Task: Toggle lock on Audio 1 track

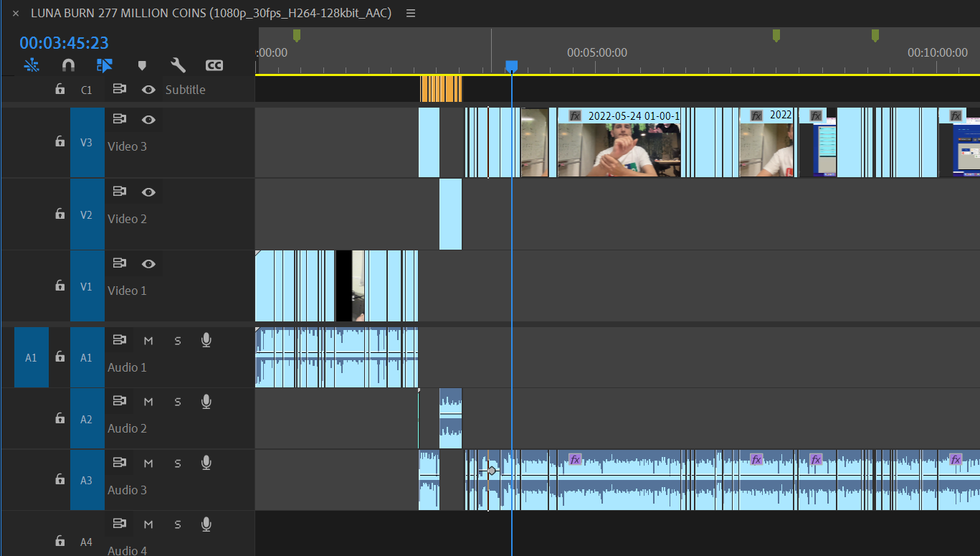Action: [60, 357]
